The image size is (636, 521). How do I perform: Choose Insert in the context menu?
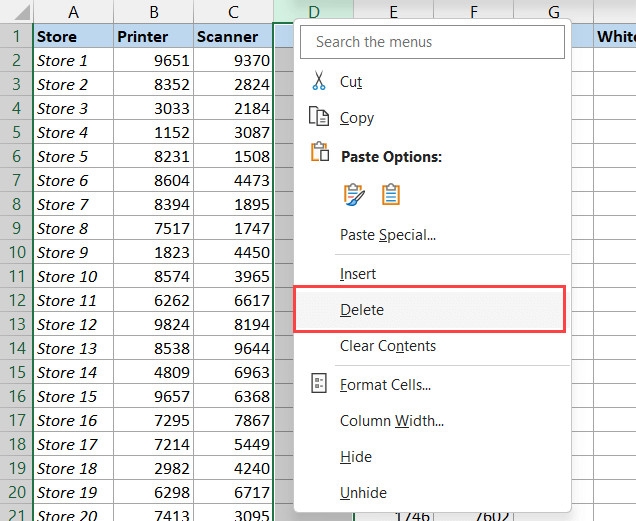[x=432, y=274]
